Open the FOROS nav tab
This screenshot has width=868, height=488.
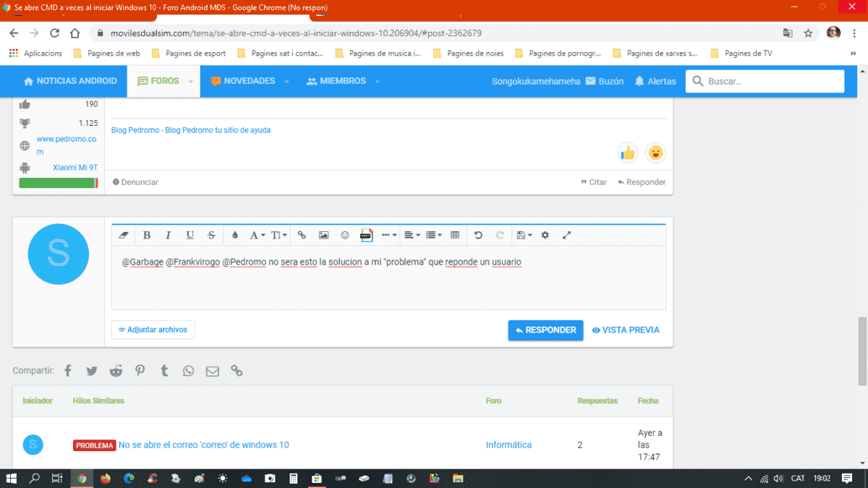point(158,81)
